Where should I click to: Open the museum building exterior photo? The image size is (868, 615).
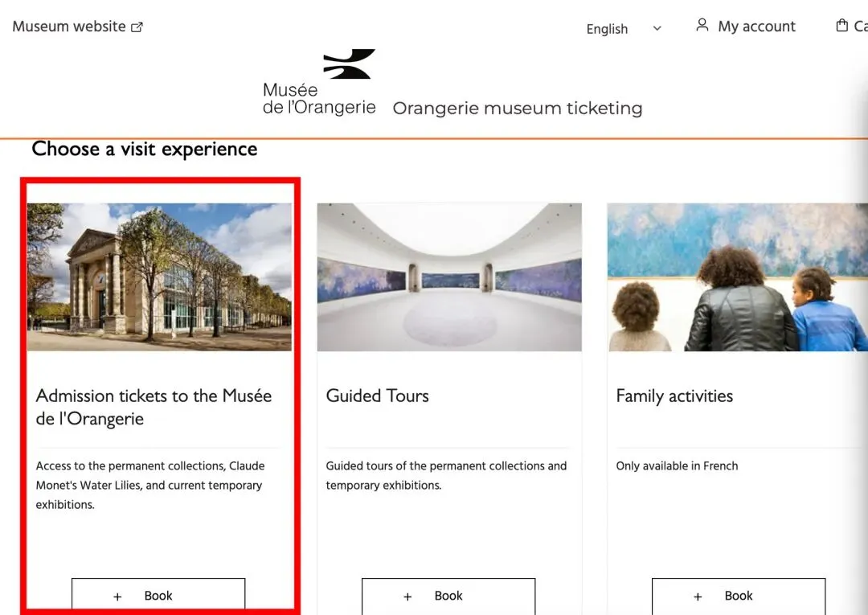click(159, 277)
